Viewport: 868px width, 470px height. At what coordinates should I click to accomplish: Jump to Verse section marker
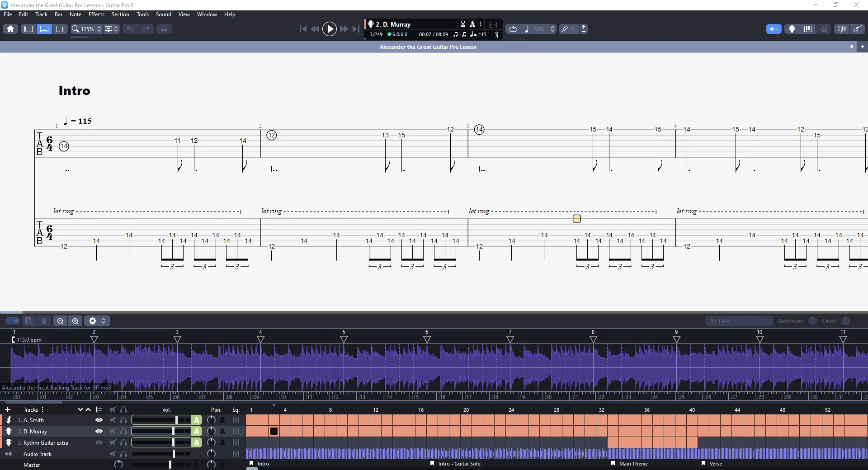click(712, 464)
